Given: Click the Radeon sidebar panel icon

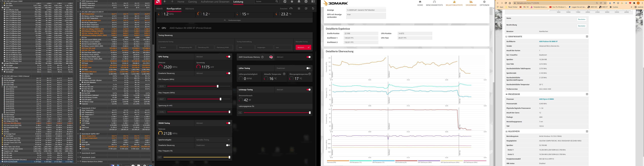Looking at the screenshot, I should pyautogui.click(x=313, y=2).
